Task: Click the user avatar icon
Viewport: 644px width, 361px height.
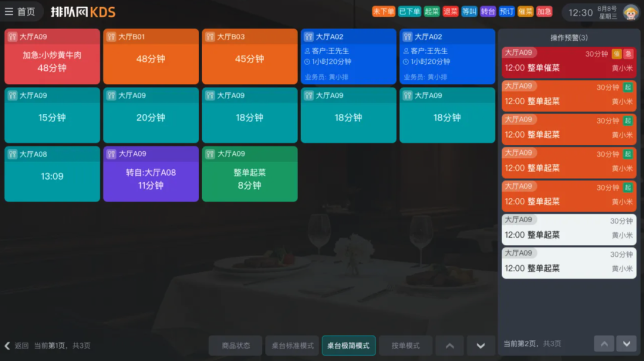Action: tap(630, 13)
